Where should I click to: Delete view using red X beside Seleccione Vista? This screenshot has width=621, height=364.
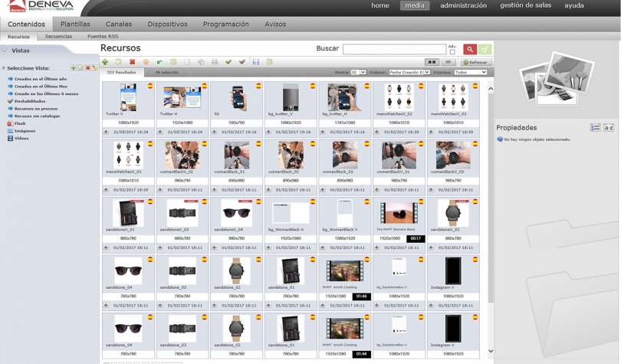(87, 68)
